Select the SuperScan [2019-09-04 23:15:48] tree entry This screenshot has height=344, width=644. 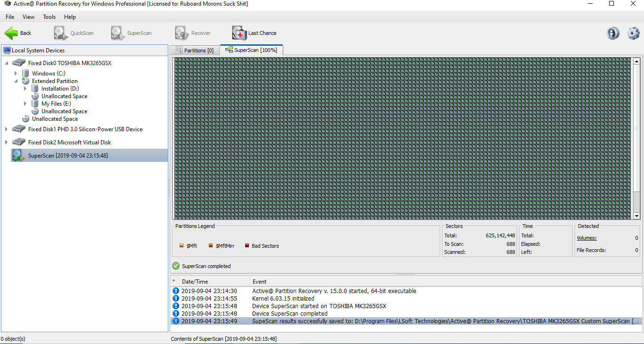(x=89, y=155)
